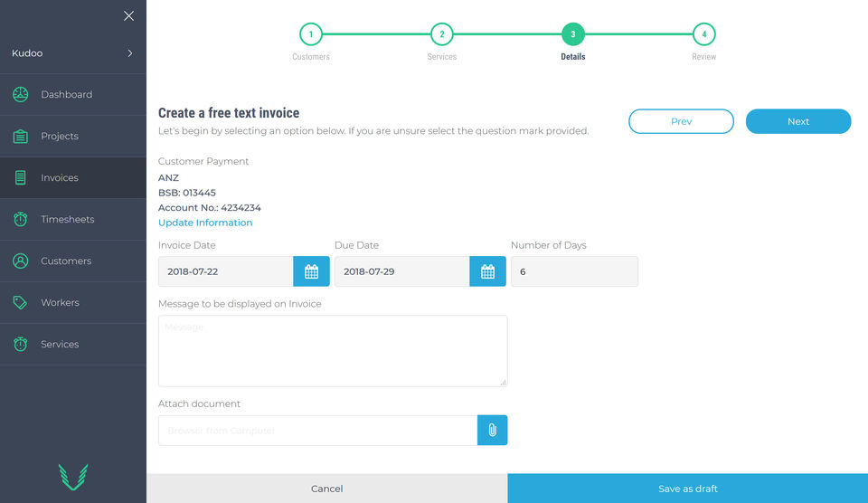868x503 pixels.
Task: Open the Invoice Date calendar picker
Action: (312, 271)
